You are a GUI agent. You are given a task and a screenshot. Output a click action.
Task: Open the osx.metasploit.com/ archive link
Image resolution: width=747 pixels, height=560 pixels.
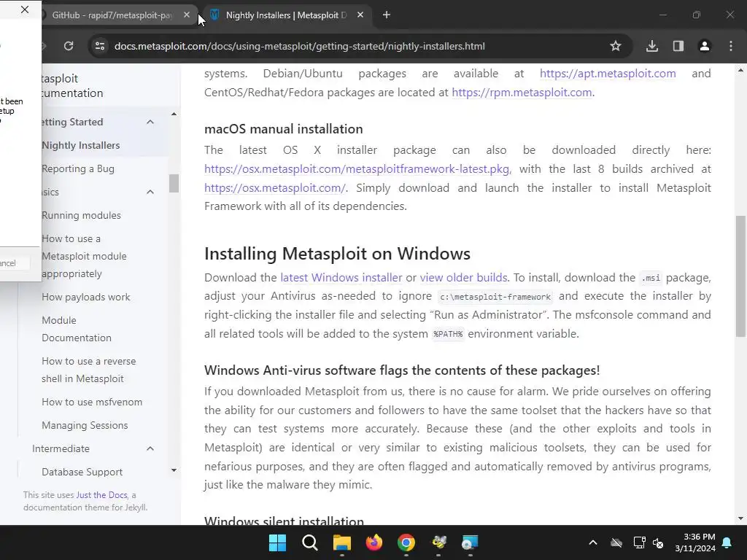(274, 187)
